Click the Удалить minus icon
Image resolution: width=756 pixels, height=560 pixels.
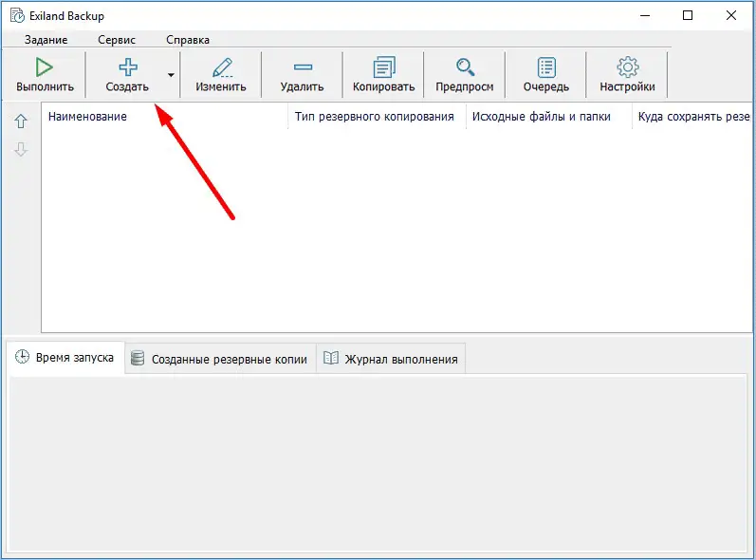(303, 67)
